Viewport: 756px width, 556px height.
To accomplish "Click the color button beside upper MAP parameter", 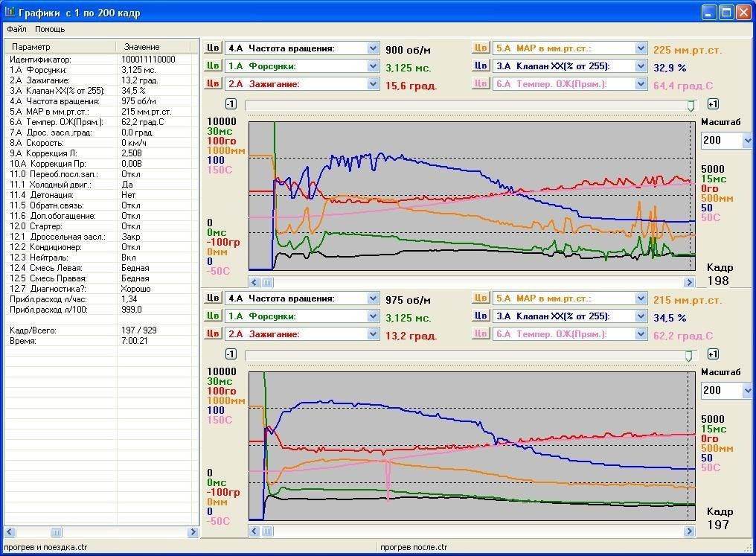I will 481,48.
